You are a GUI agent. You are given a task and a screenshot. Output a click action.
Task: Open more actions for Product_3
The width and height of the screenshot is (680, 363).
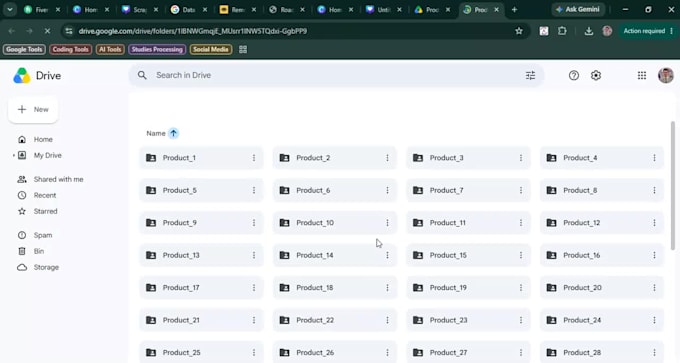[x=521, y=158]
